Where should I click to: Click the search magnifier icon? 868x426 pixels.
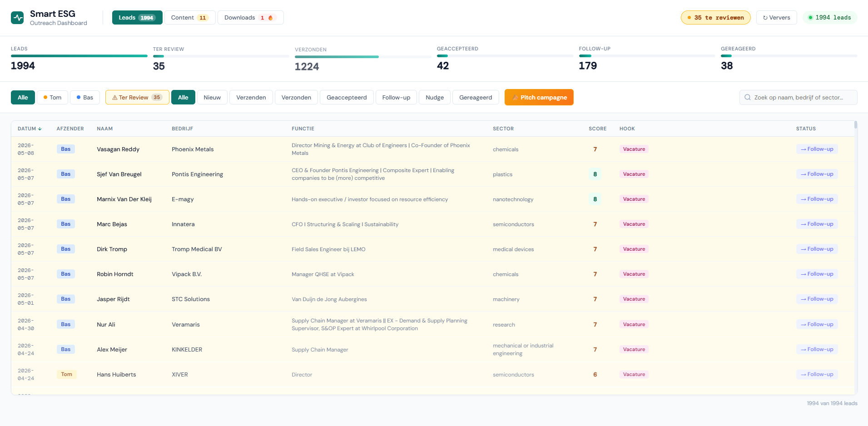point(748,97)
